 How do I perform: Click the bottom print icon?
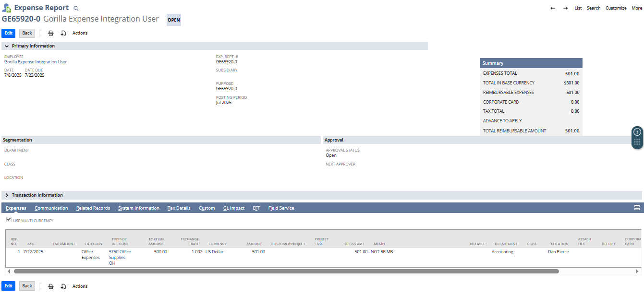51,286
